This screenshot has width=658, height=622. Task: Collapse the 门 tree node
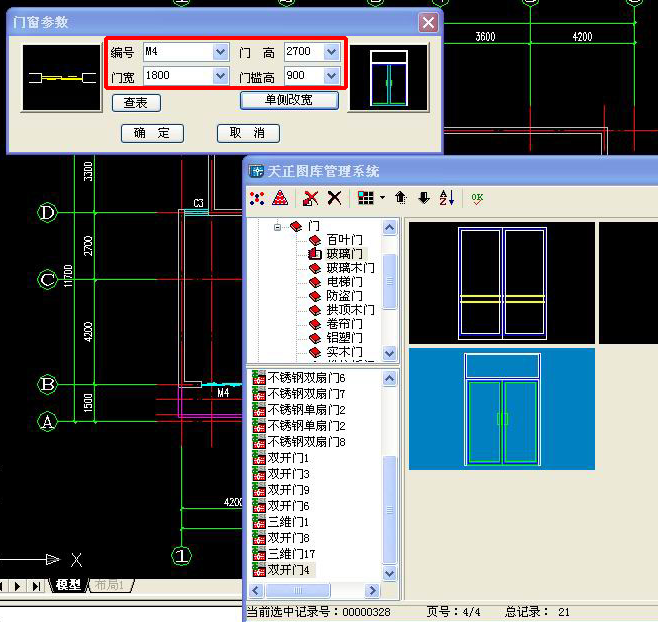click(x=277, y=227)
